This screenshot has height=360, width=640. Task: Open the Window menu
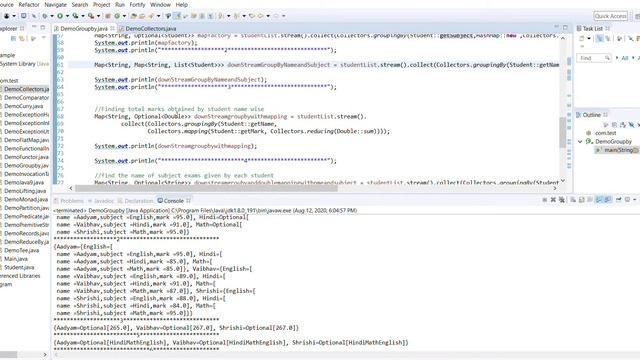(160, 5)
